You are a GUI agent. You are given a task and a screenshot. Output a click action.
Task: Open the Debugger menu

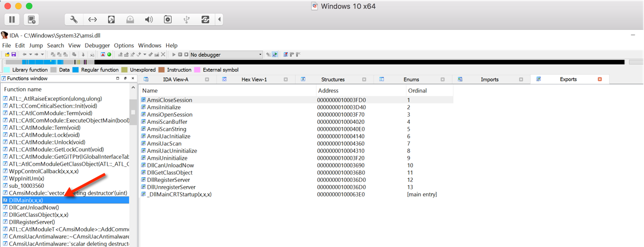[97, 46]
